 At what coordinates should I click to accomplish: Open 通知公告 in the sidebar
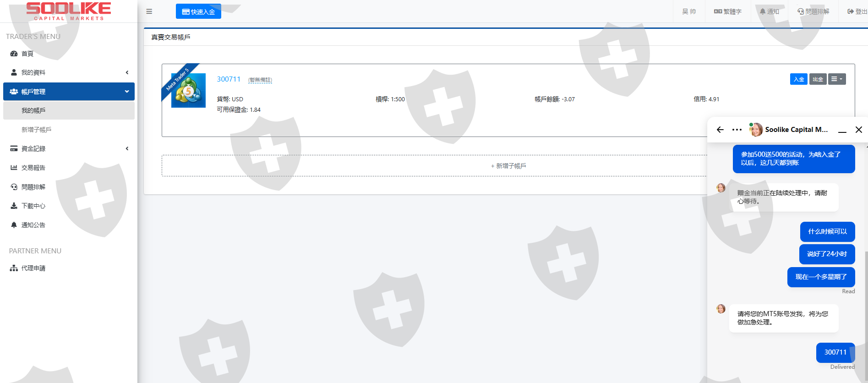pos(69,225)
